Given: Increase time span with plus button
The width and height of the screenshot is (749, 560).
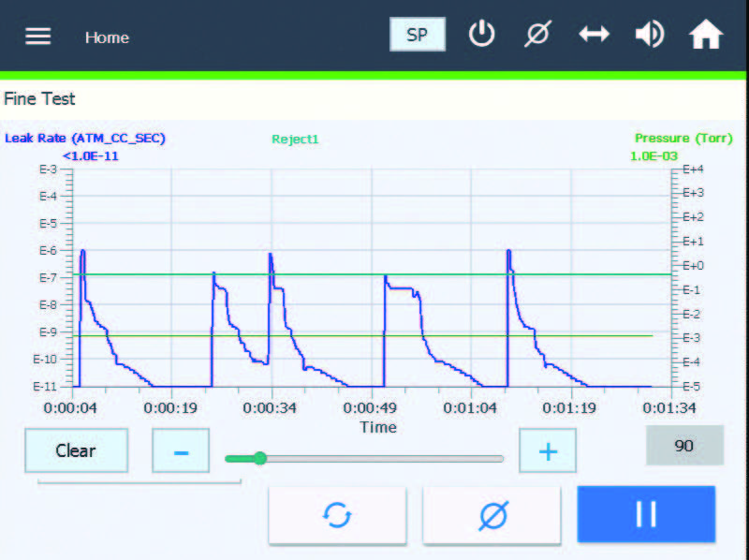Looking at the screenshot, I should click(548, 450).
